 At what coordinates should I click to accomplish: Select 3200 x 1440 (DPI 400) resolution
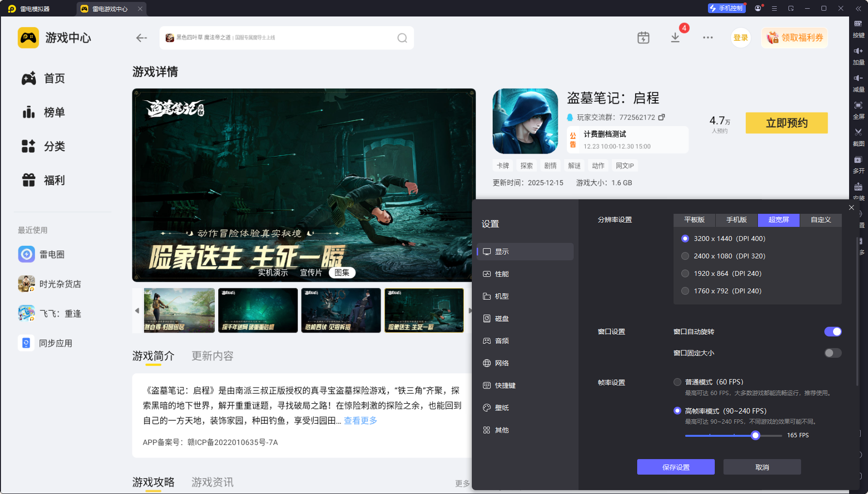[x=685, y=239]
